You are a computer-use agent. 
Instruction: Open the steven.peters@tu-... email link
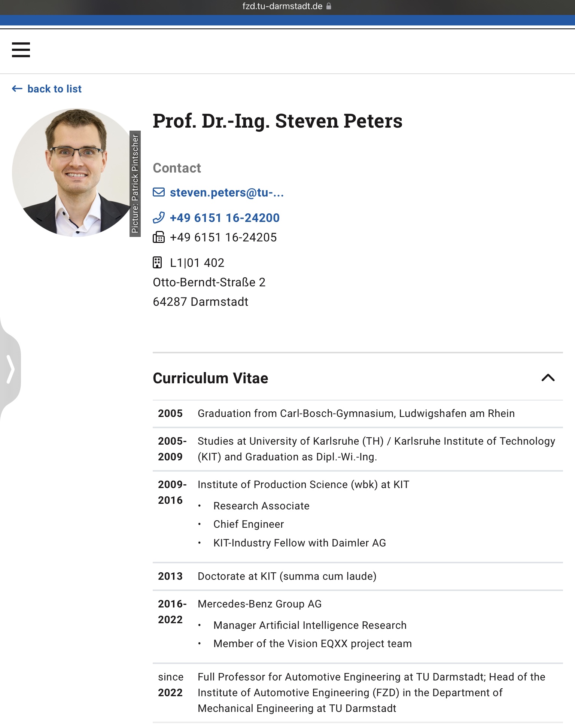[x=226, y=192]
